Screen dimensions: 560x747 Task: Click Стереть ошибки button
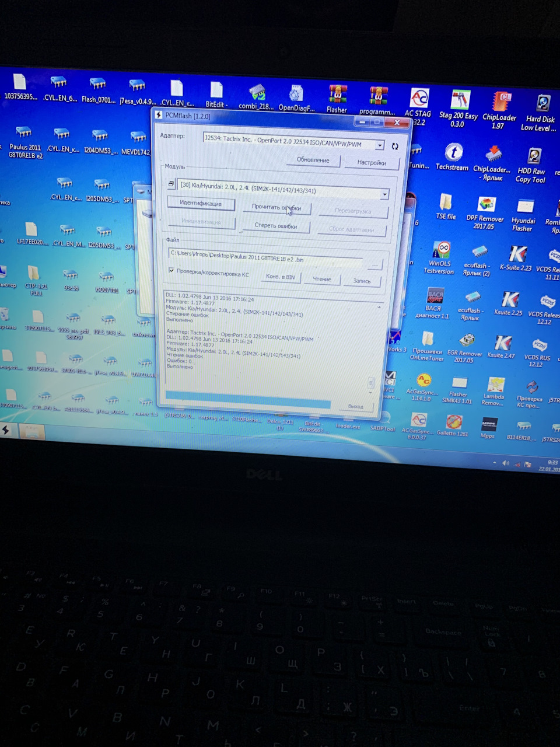point(276,225)
